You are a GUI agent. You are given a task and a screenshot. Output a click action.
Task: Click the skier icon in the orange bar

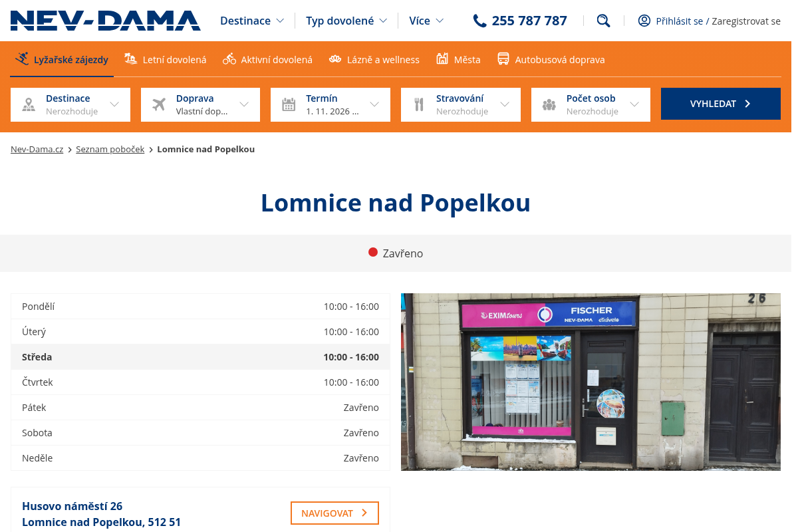pos(23,59)
